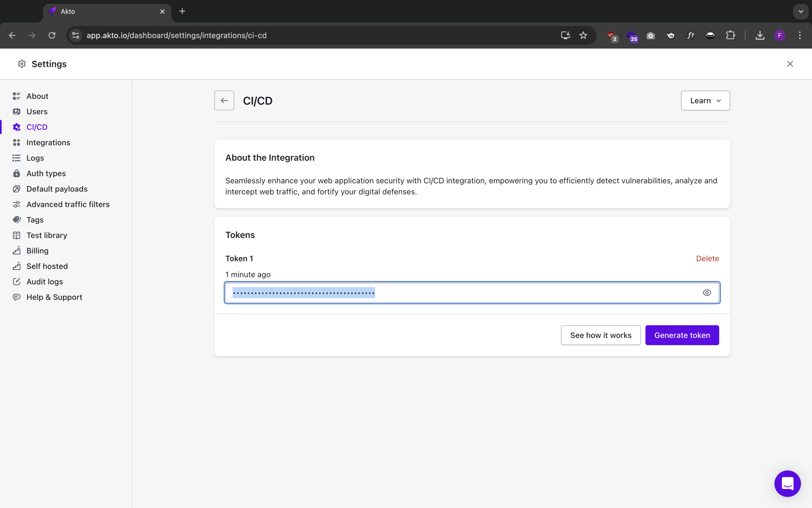Click the back arrow beside CI/CD heading
Screen dimensions: 812x508
(x=224, y=100)
